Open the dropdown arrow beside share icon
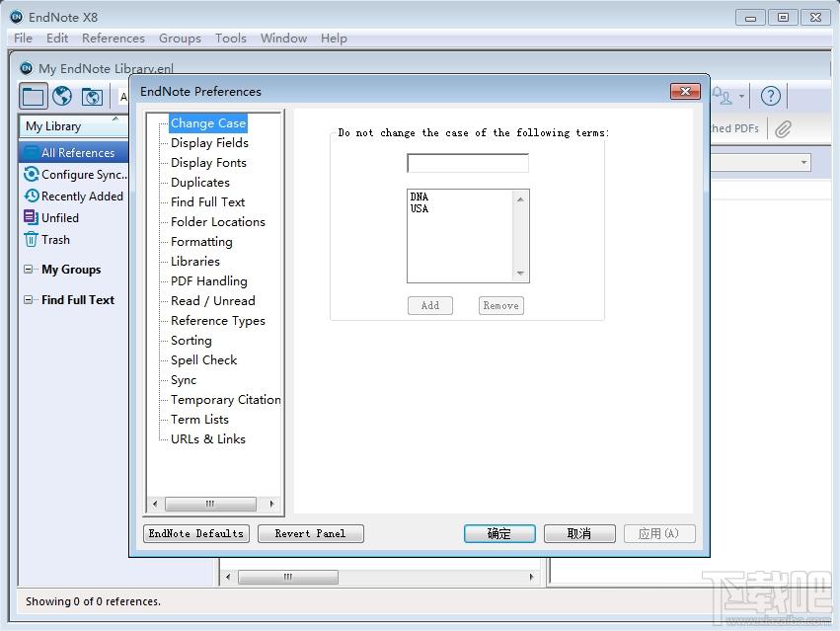The height and width of the screenshot is (631, 840). (x=741, y=97)
